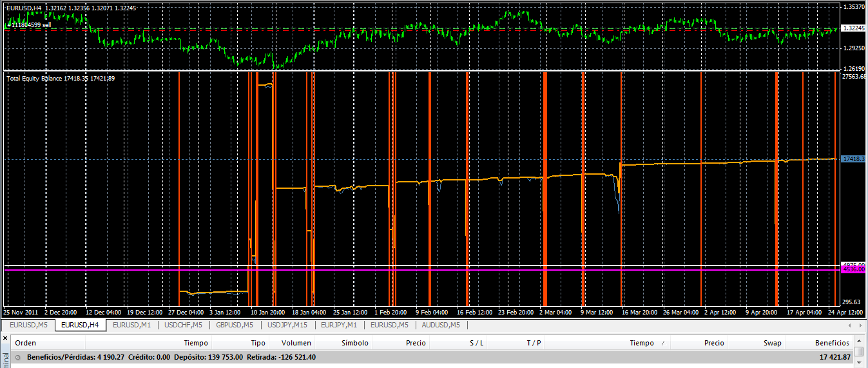
Task: Click the Swap column header
Action: (x=772, y=343)
